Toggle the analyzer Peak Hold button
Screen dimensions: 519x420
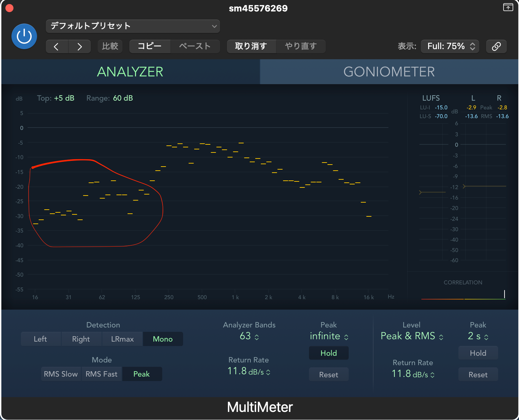tap(329, 353)
